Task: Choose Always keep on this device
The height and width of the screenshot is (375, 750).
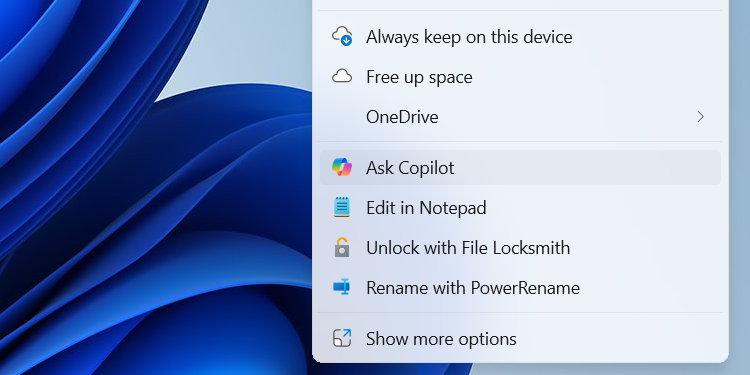Action: pyautogui.click(x=520, y=37)
